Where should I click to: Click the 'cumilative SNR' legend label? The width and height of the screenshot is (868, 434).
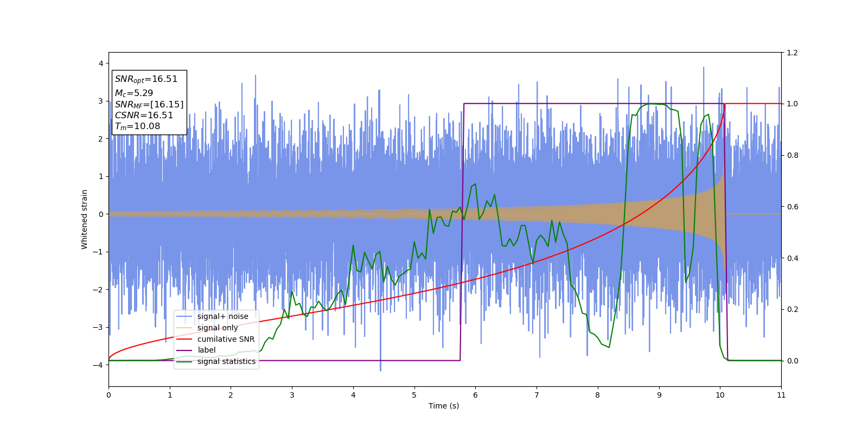[x=226, y=339]
